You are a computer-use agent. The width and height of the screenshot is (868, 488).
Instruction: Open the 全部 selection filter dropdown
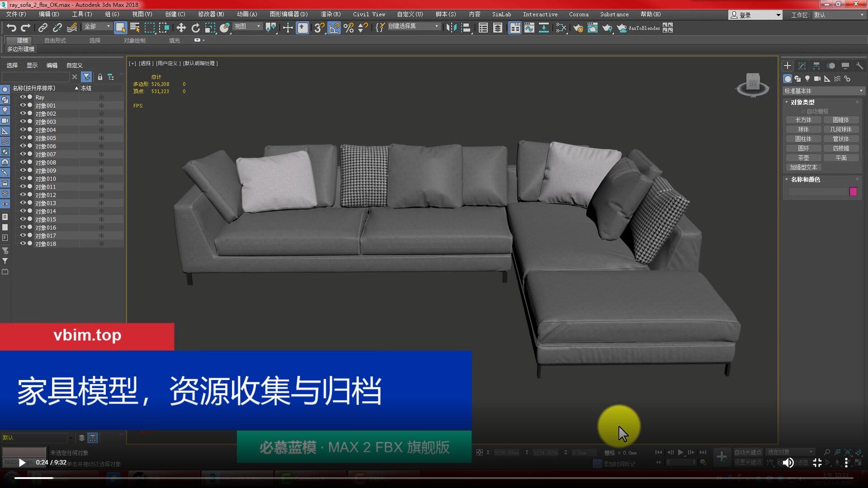[97, 27]
